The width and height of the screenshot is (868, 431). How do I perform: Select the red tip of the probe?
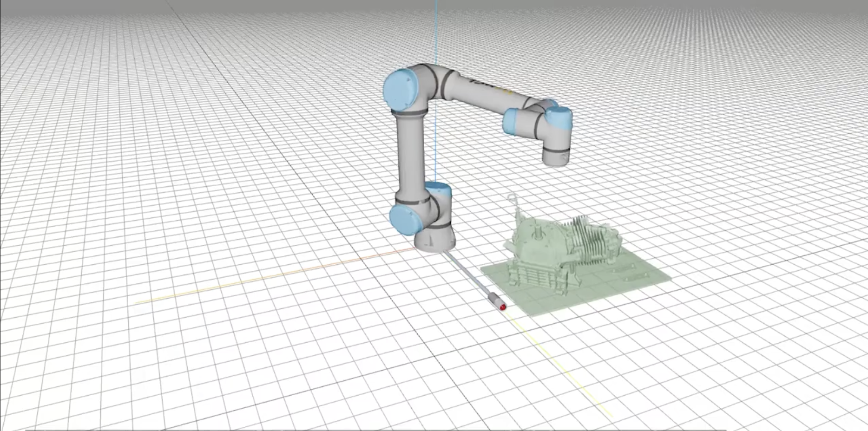click(x=502, y=307)
